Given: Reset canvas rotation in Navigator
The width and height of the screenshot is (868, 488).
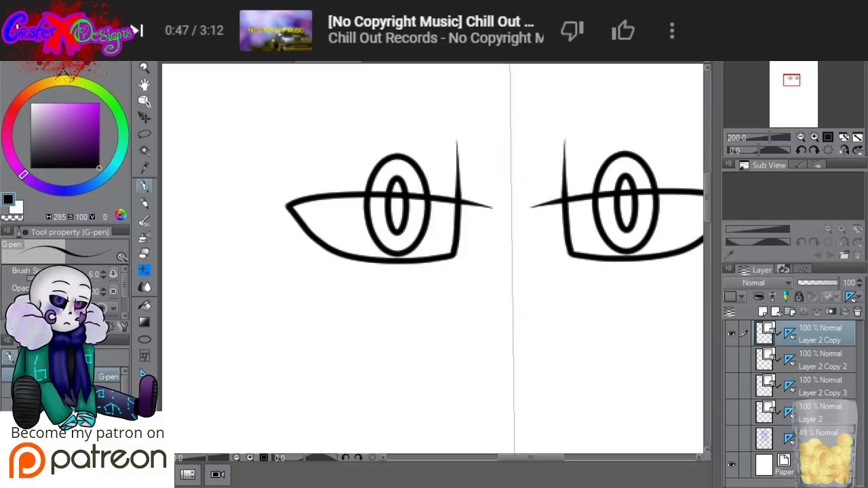Looking at the screenshot, I should click(828, 150).
